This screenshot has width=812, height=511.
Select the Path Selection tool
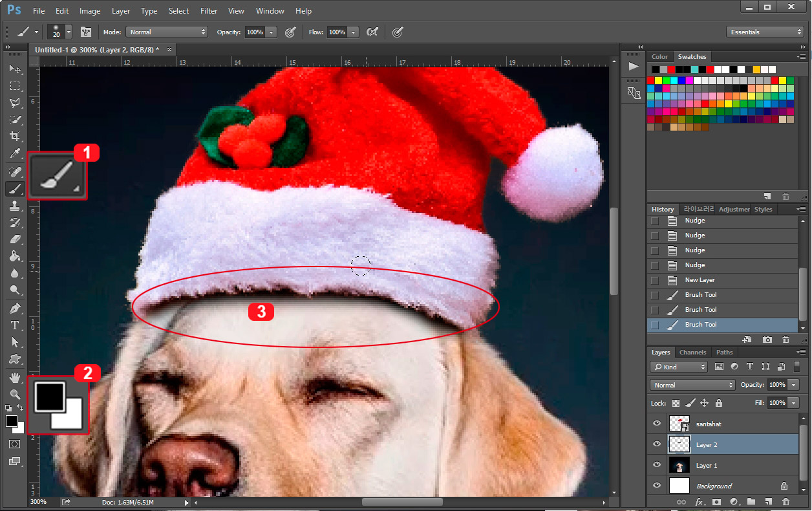(15, 342)
